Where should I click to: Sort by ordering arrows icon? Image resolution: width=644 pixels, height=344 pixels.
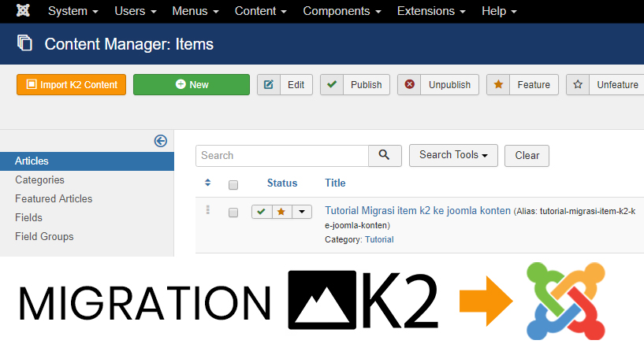(x=208, y=183)
